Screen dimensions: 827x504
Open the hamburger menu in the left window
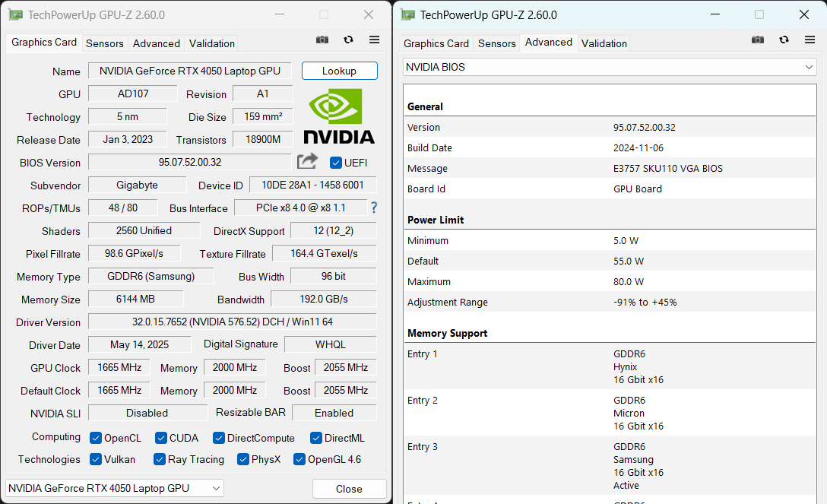pos(374,40)
